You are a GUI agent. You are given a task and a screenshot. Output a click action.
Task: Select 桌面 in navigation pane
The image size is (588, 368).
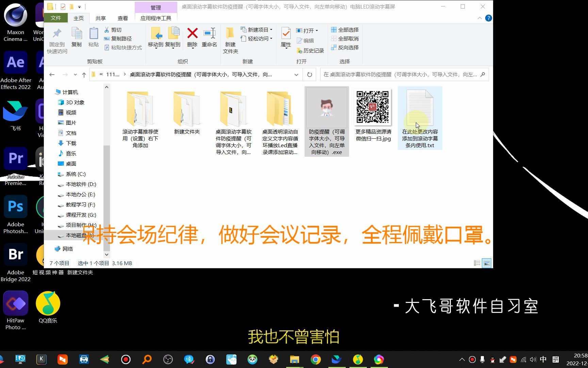(x=67, y=164)
